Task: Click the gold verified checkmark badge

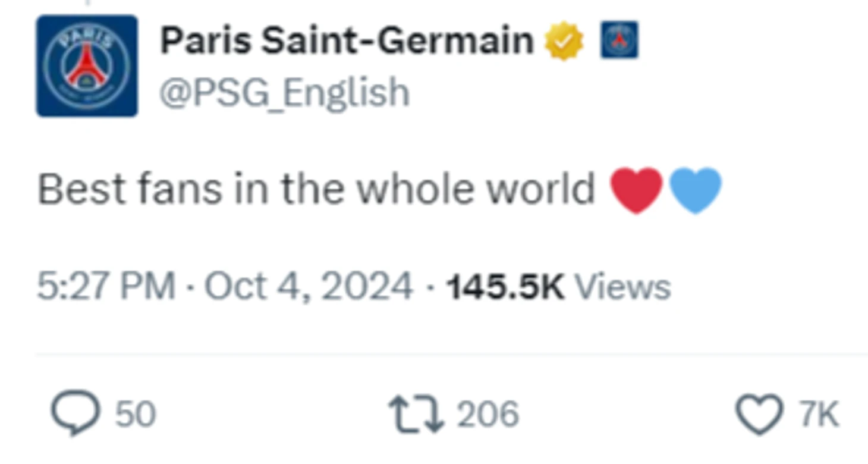Action: click(x=564, y=41)
